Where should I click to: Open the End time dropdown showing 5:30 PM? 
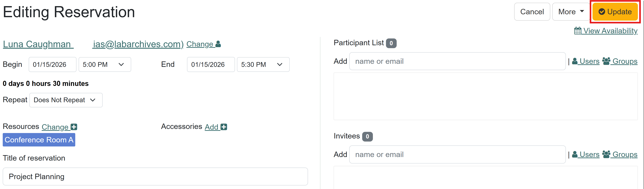263,65
